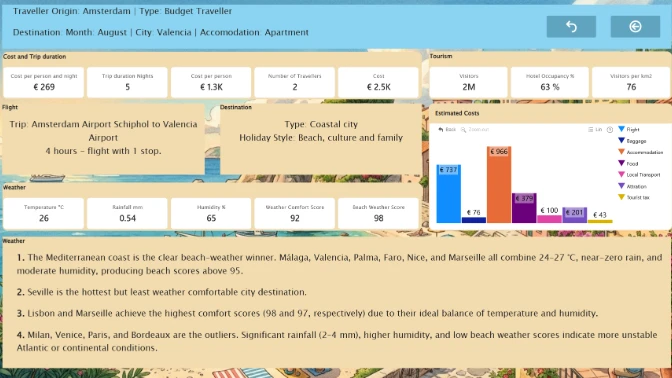Click the round clock icon in the chart toolbar
The height and width of the screenshot is (378, 672).
click(610, 129)
